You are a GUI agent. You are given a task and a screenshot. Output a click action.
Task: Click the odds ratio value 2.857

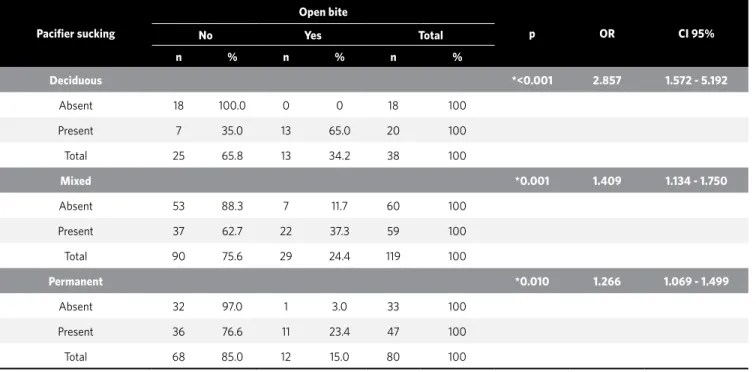tap(607, 80)
